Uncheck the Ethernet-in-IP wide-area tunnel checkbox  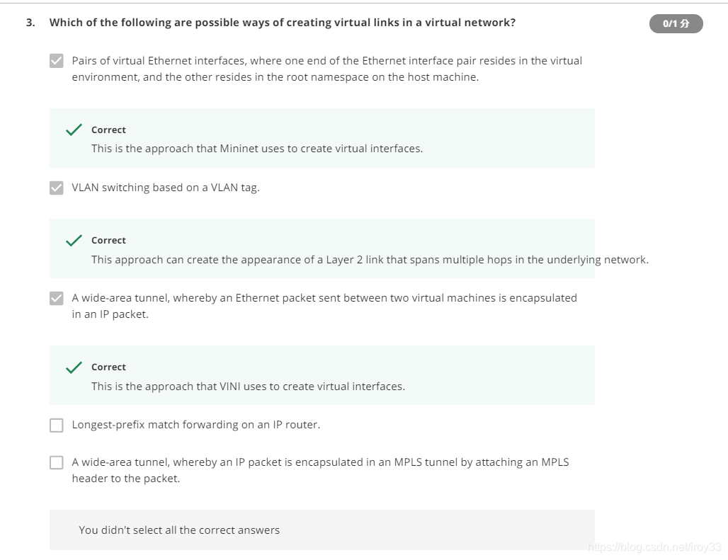(57, 299)
